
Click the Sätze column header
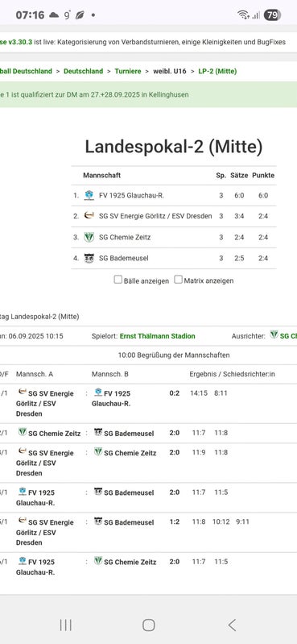[239, 176]
